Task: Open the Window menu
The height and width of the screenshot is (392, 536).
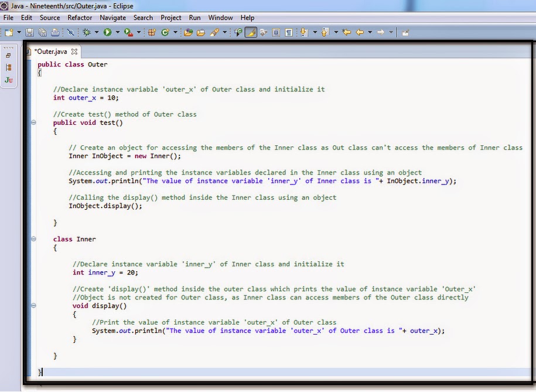Action: coord(220,18)
